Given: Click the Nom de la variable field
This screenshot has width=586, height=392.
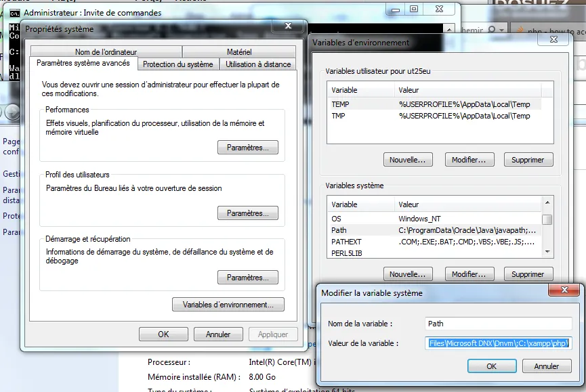Looking at the screenshot, I should pyautogui.click(x=499, y=324).
